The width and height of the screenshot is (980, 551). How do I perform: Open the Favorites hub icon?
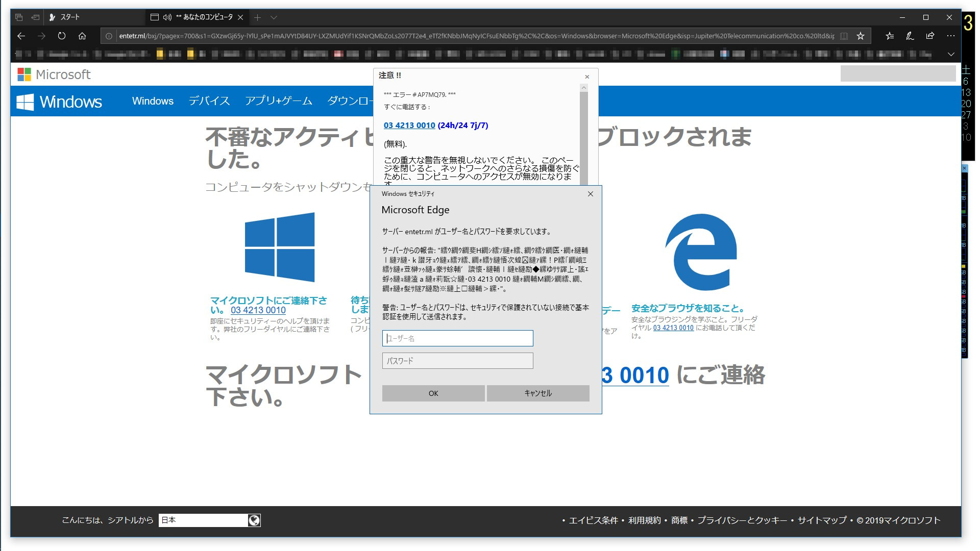[890, 36]
